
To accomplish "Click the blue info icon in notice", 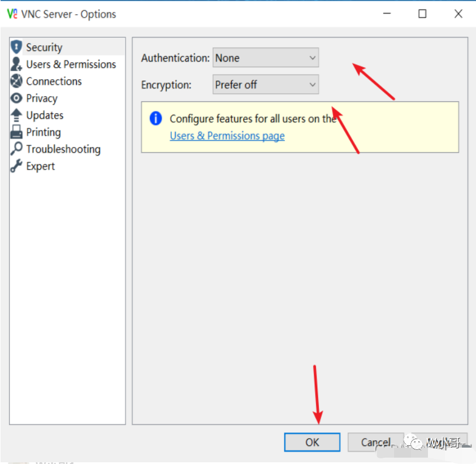I will 155,118.
